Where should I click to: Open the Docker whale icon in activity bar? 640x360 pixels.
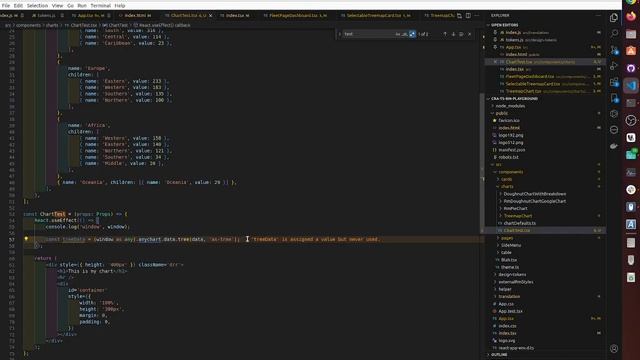tap(614, 146)
